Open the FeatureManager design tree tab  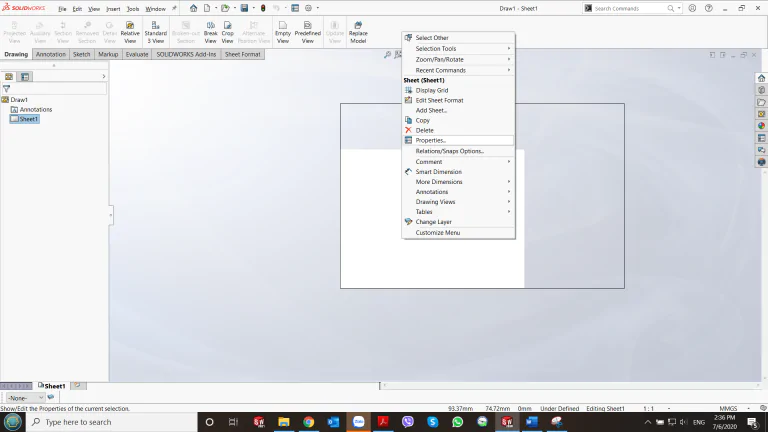pos(9,76)
